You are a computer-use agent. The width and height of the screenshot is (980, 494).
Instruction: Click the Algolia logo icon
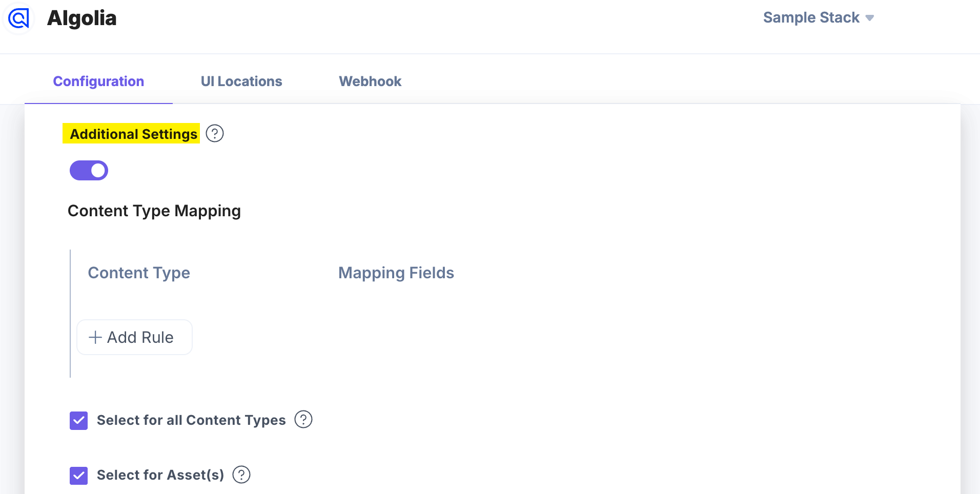pos(19,19)
